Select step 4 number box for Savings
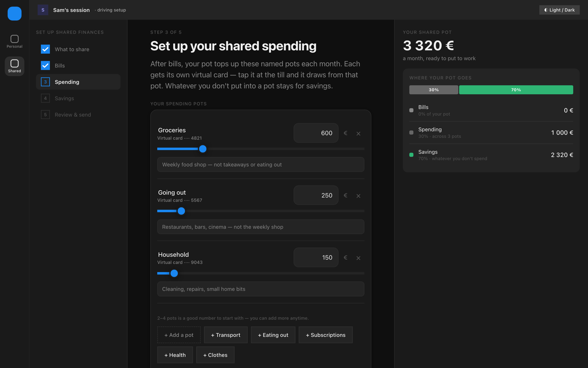Screen dimensions: 588x368 coord(45,98)
